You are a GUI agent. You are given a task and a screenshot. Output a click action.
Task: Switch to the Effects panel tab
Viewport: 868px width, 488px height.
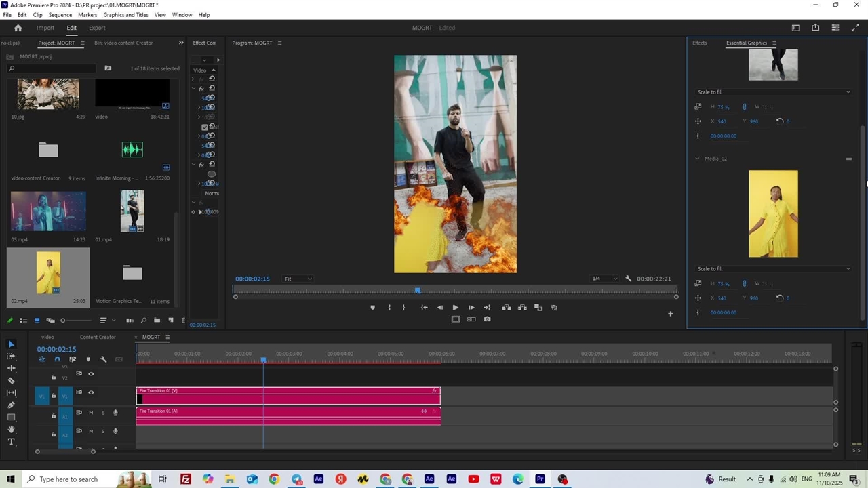tap(699, 43)
